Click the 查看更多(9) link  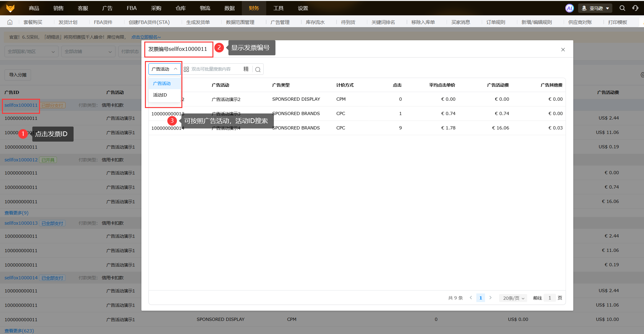coord(16,213)
